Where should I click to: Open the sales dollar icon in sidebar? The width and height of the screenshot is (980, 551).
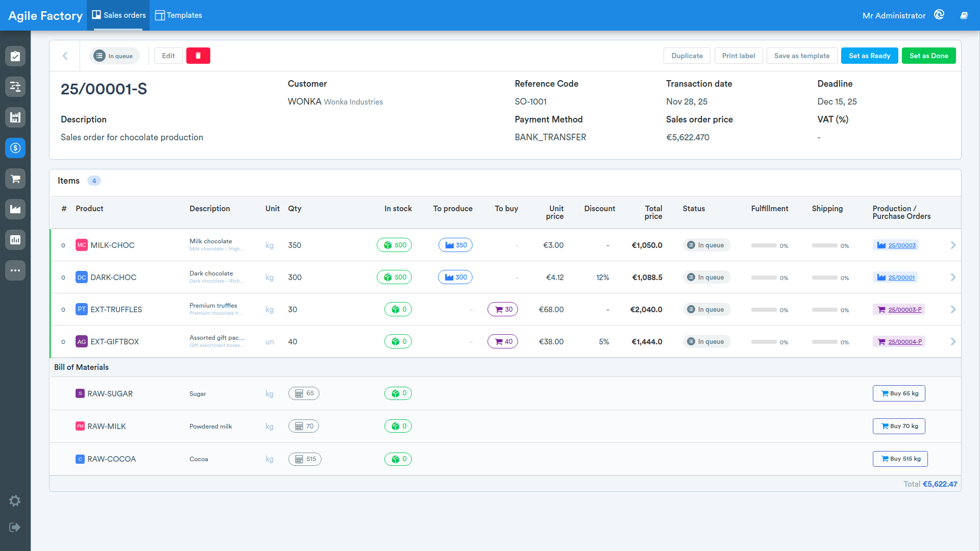pyautogui.click(x=15, y=148)
